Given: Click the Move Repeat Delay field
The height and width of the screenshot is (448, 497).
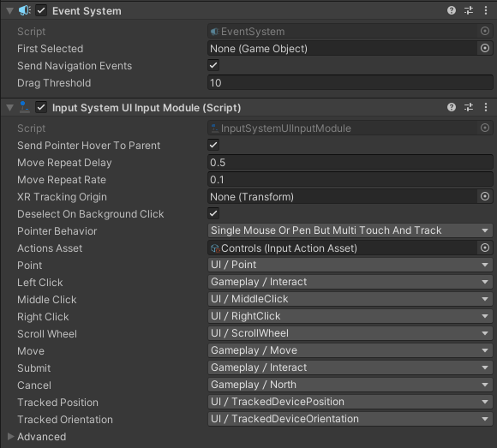Looking at the screenshot, I should click(x=350, y=162).
